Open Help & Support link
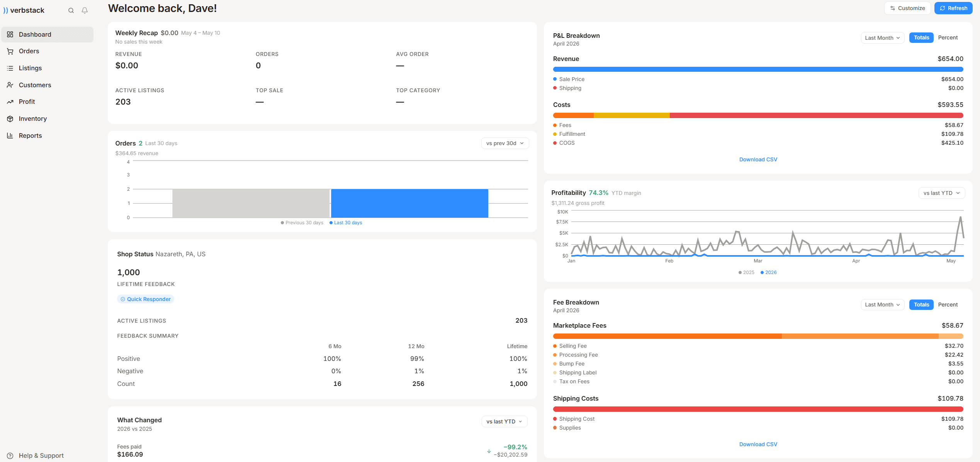This screenshot has height=462, width=980. point(41,455)
